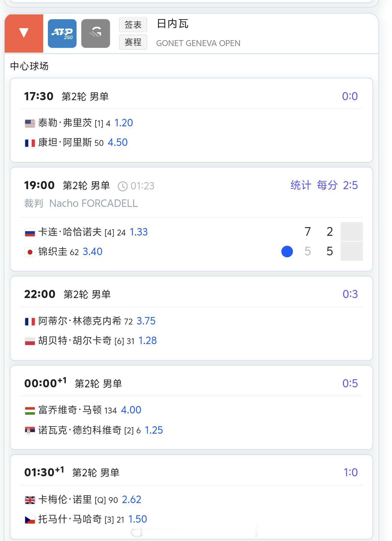Select the Serbia flag beside 诺瓦克·德约科维奇
Image resolution: width=392 pixels, height=541 pixels.
pyautogui.click(x=30, y=431)
